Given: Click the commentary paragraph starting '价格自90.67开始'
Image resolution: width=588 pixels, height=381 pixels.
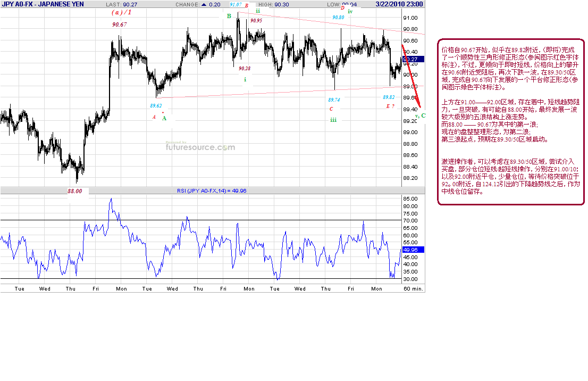Looking at the screenshot, I should [x=510, y=68].
